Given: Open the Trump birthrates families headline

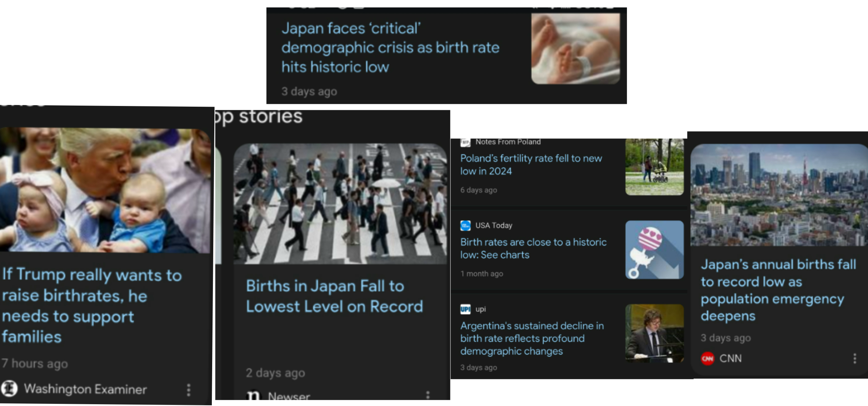Looking at the screenshot, I should click(x=92, y=305).
